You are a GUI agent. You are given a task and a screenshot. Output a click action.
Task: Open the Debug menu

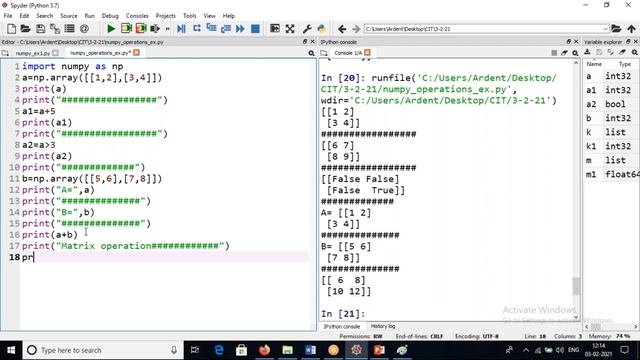point(110,16)
